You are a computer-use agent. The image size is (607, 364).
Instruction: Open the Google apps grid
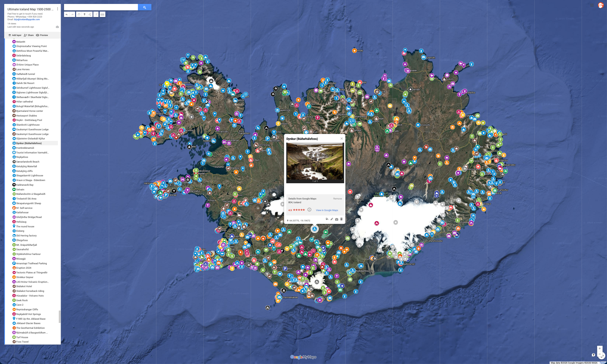[592, 5]
